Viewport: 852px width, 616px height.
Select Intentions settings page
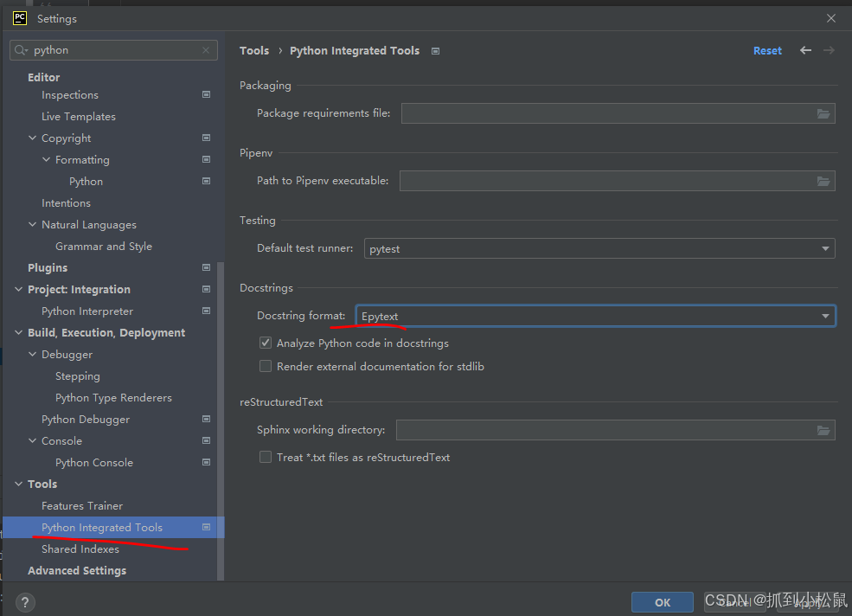click(x=67, y=202)
